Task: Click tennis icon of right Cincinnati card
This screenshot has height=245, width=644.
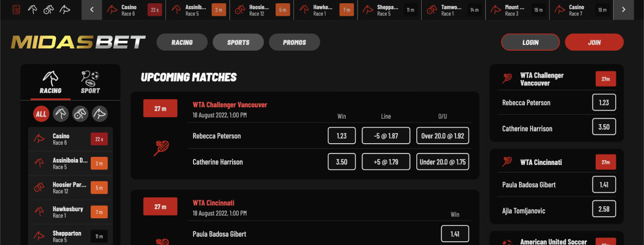Action: [x=507, y=162]
